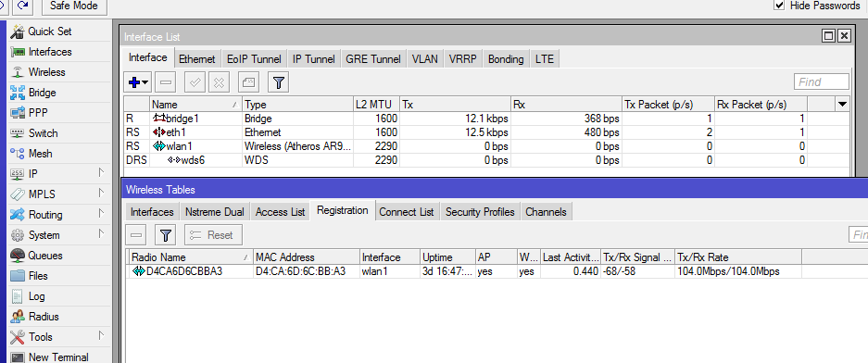Toggle the Hide Passwords checkbox
Image resolution: width=868 pixels, height=363 pixels.
(x=779, y=6)
